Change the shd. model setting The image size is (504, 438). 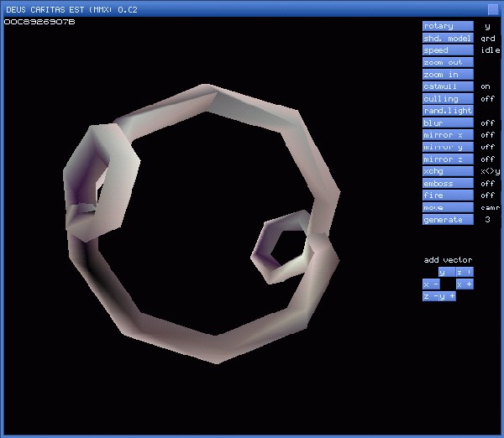(x=448, y=39)
